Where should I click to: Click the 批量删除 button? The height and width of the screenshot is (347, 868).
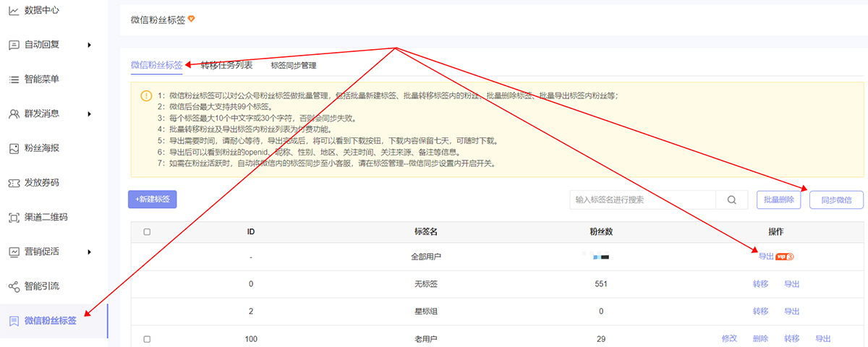pos(779,200)
